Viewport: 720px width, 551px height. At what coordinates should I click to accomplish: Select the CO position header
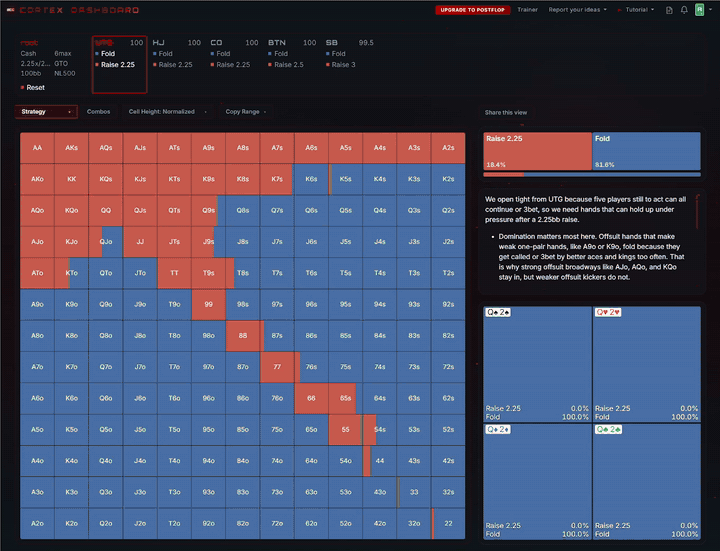point(216,43)
